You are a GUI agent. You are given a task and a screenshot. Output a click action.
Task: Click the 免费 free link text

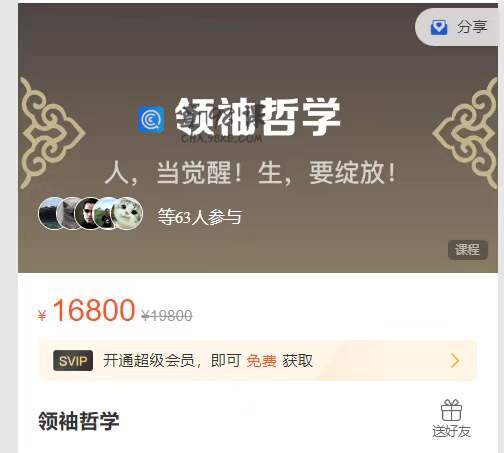261,361
